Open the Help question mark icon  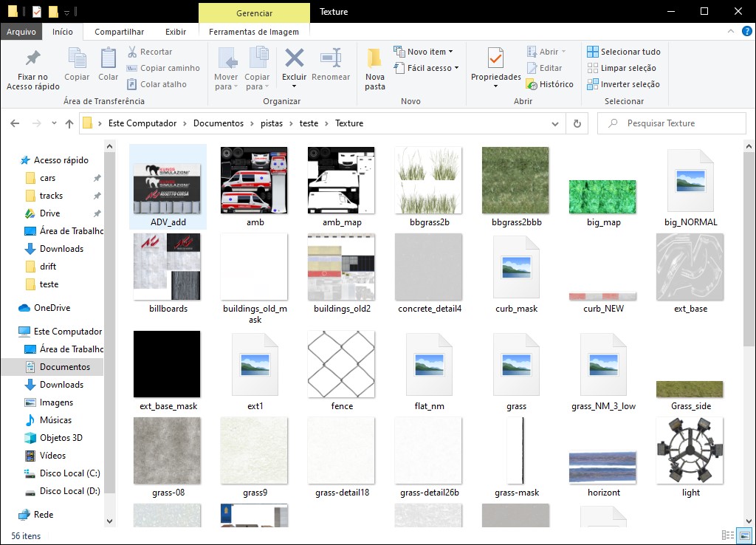[x=746, y=31]
